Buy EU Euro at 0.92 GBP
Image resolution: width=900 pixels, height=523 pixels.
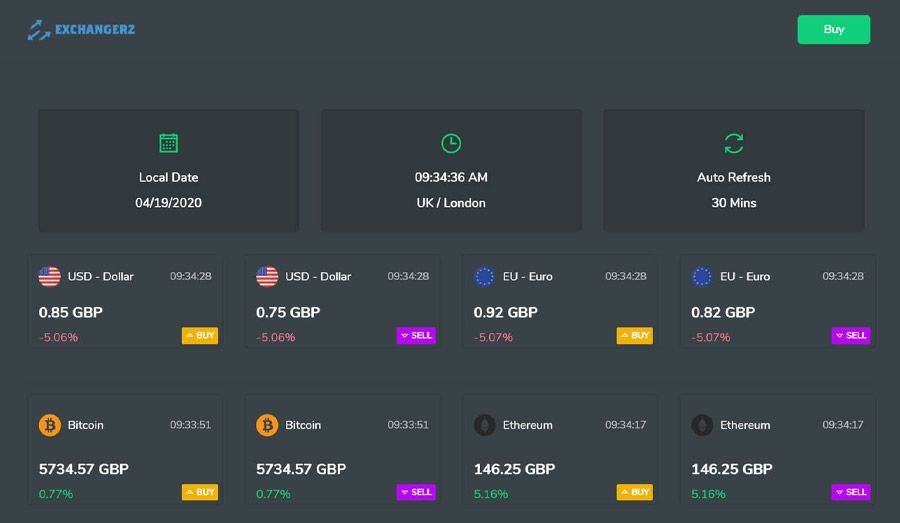[x=635, y=335]
